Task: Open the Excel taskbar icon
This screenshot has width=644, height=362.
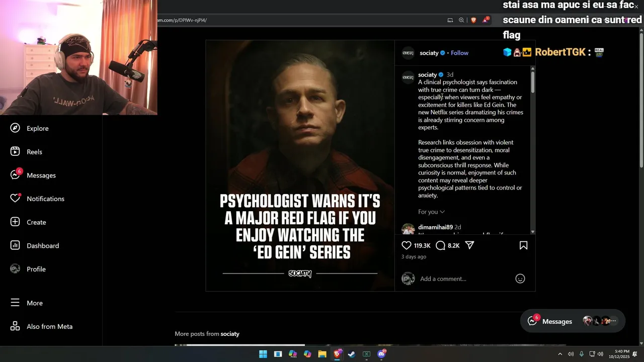Action: (x=366, y=354)
